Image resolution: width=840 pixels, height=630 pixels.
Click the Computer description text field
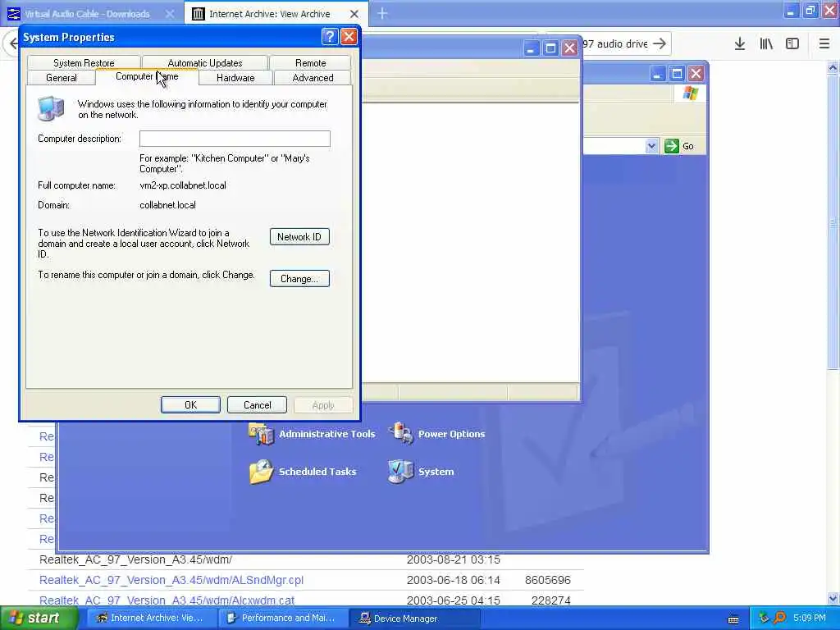235,139
